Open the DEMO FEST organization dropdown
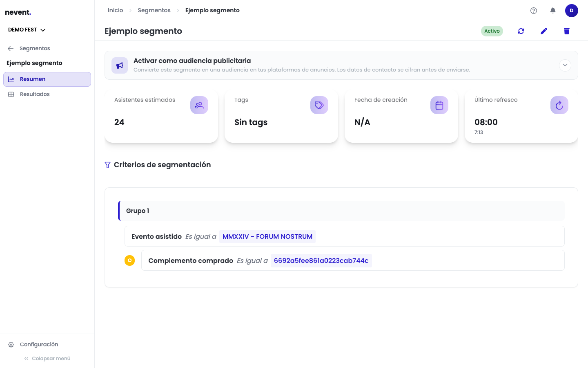The height and width of the screenshot is (368, 588). (27, 30)
